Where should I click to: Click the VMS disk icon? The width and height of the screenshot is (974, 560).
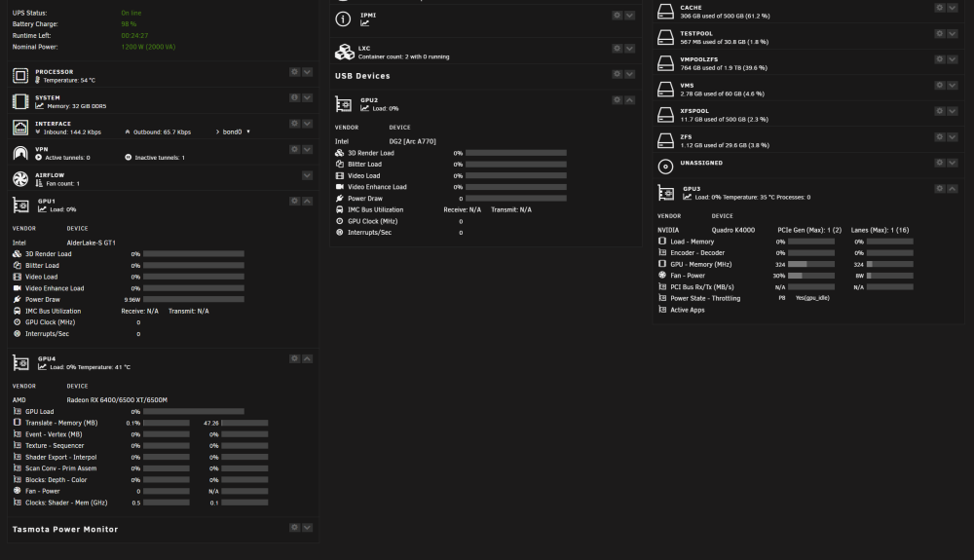click(665, 90)
